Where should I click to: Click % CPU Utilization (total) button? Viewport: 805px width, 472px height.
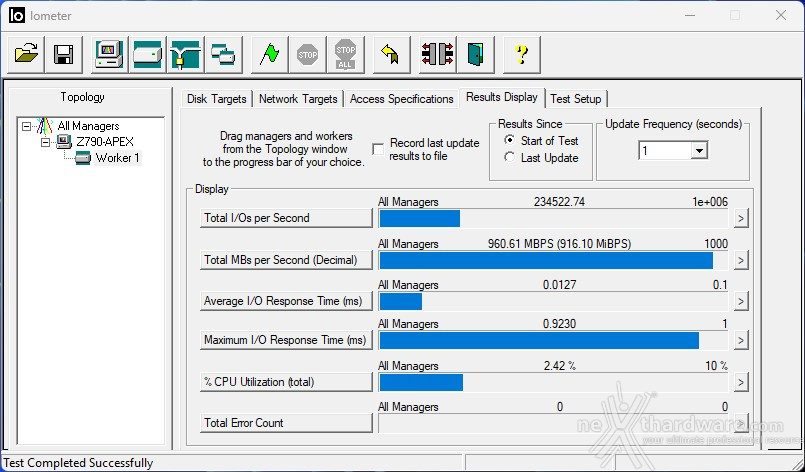(x=286, y=382)
